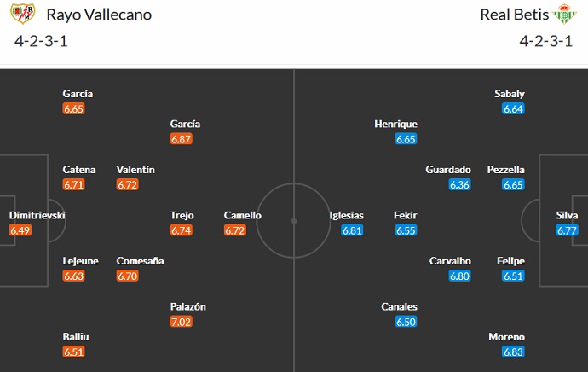
Task: Click Moreno's 6.83 rating badge
Action: 513,352
